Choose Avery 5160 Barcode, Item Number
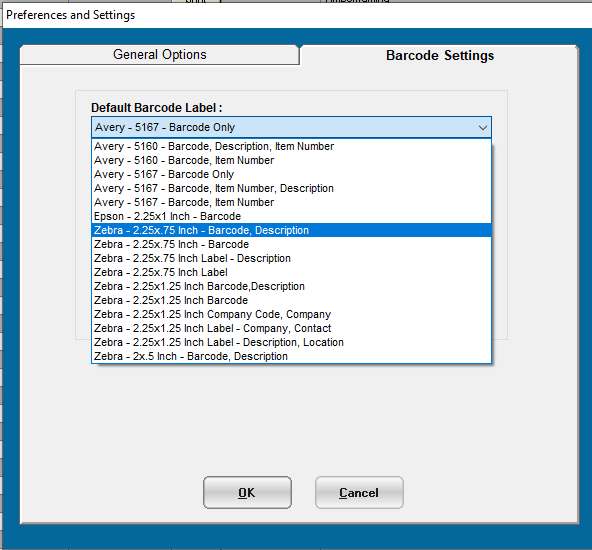This screenshot has height=550, width=592. 291,160
